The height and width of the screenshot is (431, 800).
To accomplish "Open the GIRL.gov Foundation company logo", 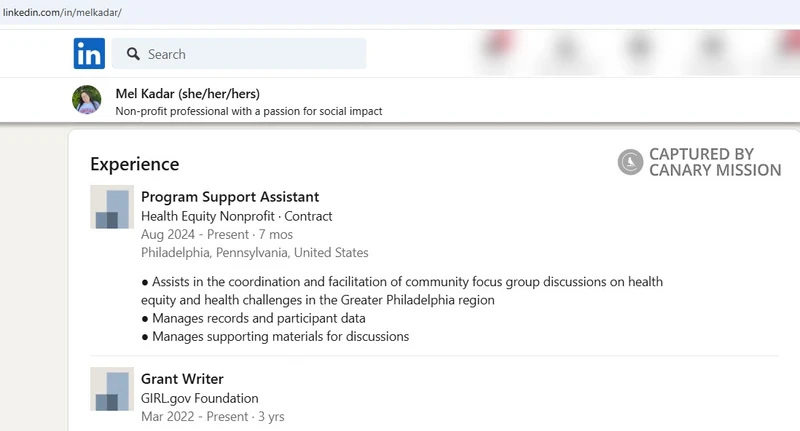I will (112, 389).
